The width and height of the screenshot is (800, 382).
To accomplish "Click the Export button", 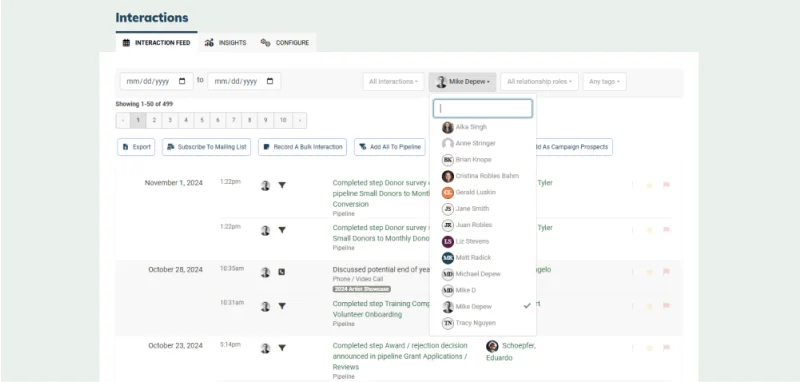I will pos(136,147).
